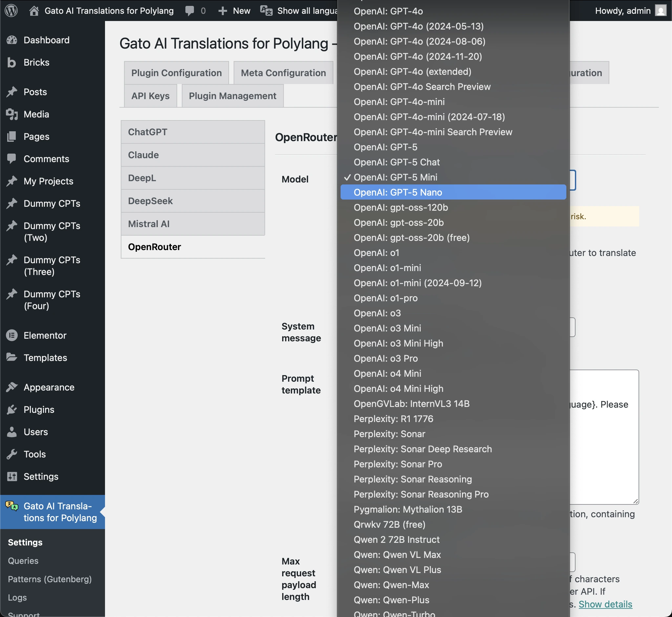Viewport: 672px width, 617px height.
Task: Select OpenAI: GPT-5 Nano from the model list
Action: point(397,192)
